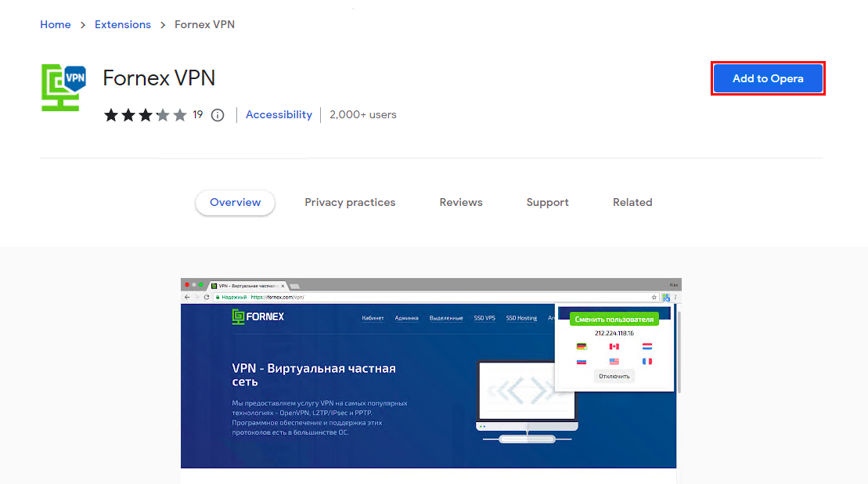The height and width of the screenshot is (484, 868).
Task: Click the fornex.com address bar in preview
Action: point(436,298)
